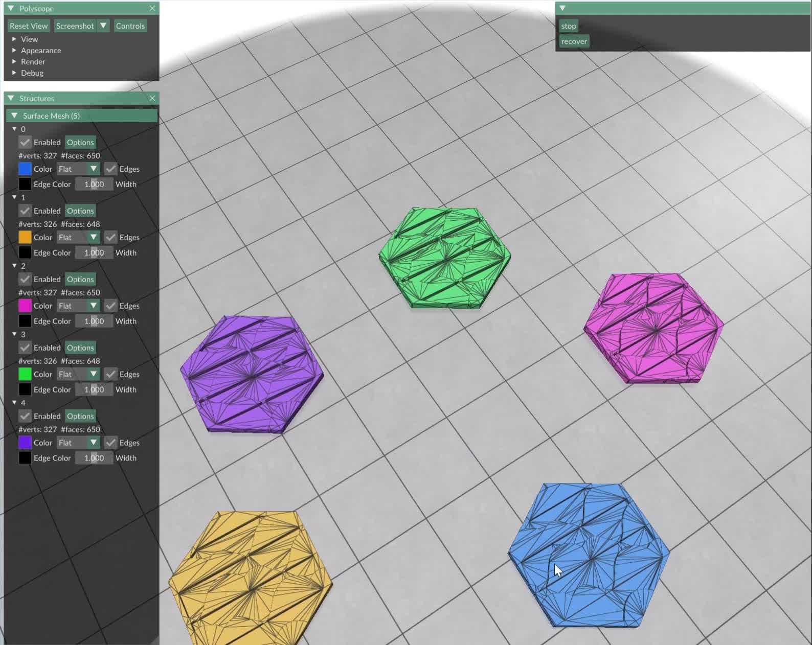Adjust the edge Width slider of mesh 4

click(94, 458)
